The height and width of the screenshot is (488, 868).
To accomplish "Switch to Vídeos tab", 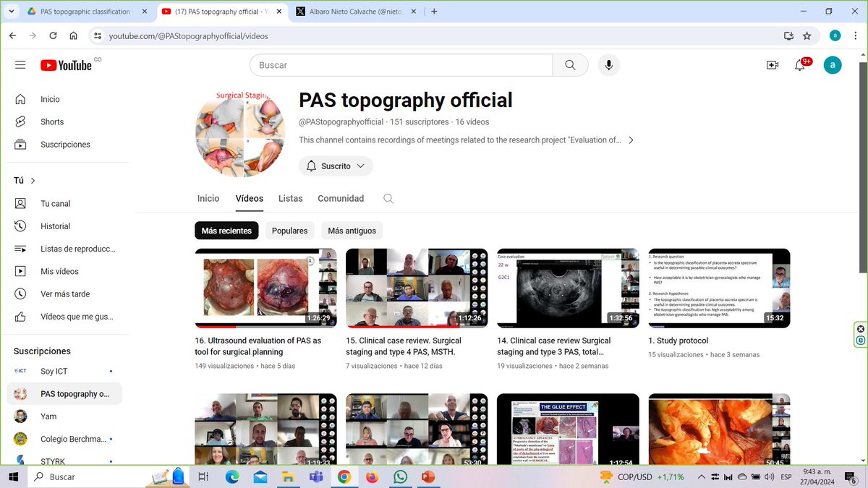I will pyautogui.click(x=250, y=199).
